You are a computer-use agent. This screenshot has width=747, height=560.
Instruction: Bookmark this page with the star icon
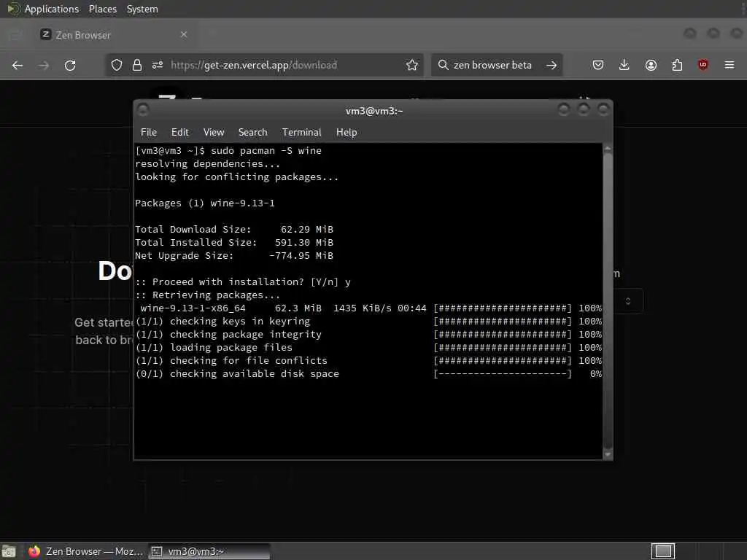click(x=412, y=65)
